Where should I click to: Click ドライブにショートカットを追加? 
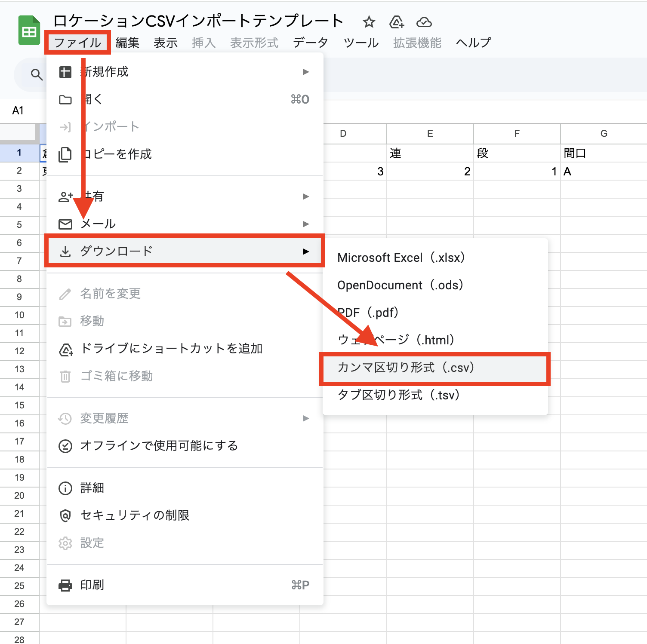171,349
